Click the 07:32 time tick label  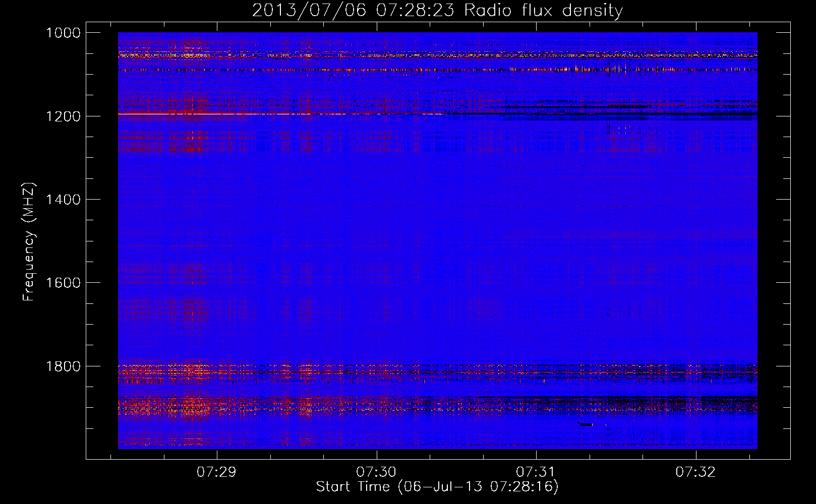(695, 472)
